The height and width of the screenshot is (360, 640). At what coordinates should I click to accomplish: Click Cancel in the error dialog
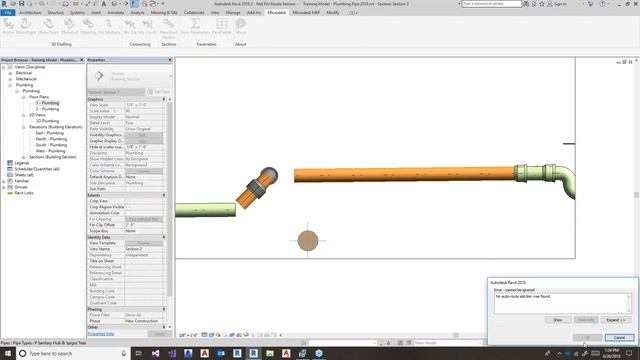619,338
